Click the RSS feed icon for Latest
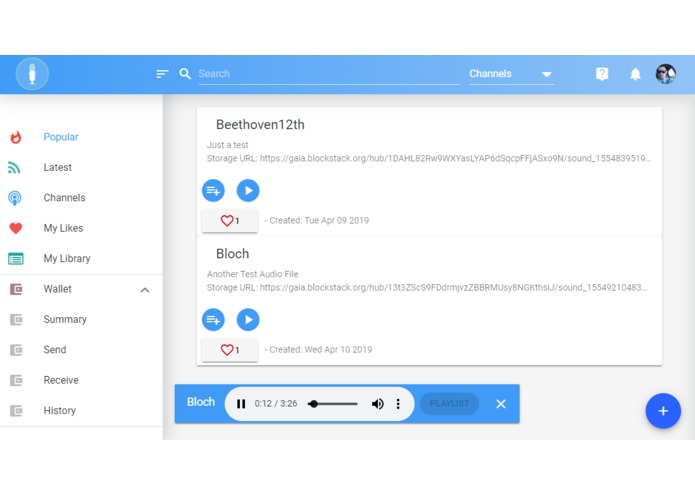The width and height of the screenshot is (695, 494). (14, 167)
